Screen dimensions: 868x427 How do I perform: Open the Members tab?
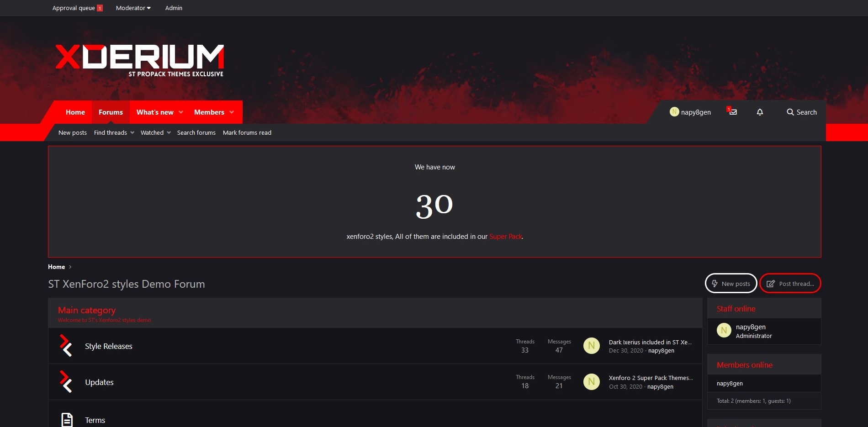(x=209, y=112)
